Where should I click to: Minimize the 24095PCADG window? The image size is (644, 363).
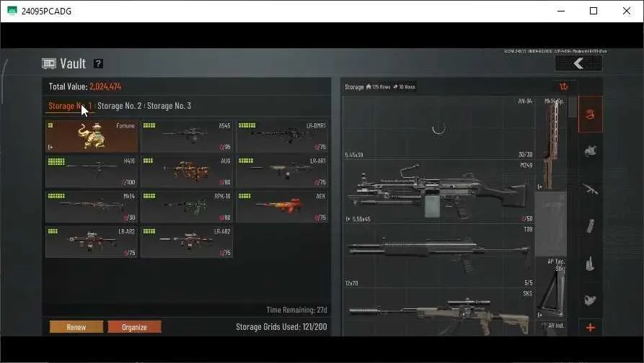pyautogui.click(x=561, y=11)
